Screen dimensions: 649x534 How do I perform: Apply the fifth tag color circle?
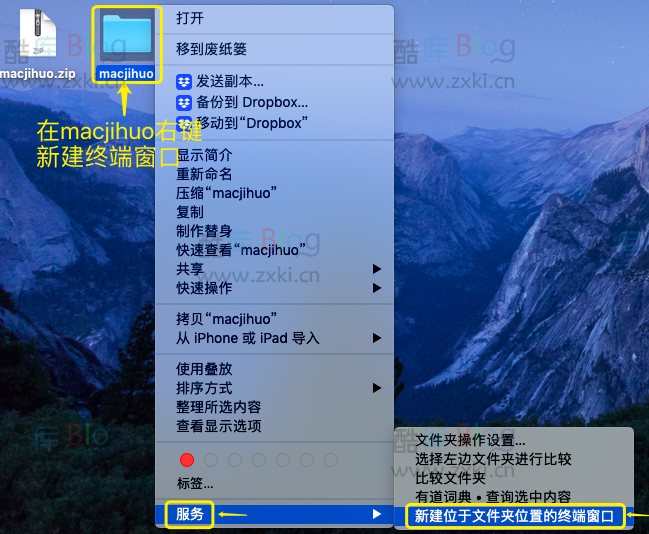283,460
